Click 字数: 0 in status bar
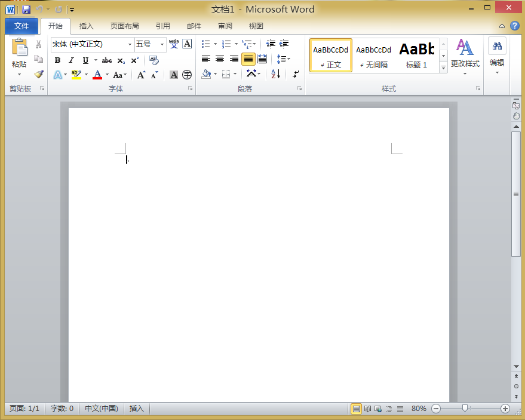Viewport: 525px width, 420px height. coord(62,409)
